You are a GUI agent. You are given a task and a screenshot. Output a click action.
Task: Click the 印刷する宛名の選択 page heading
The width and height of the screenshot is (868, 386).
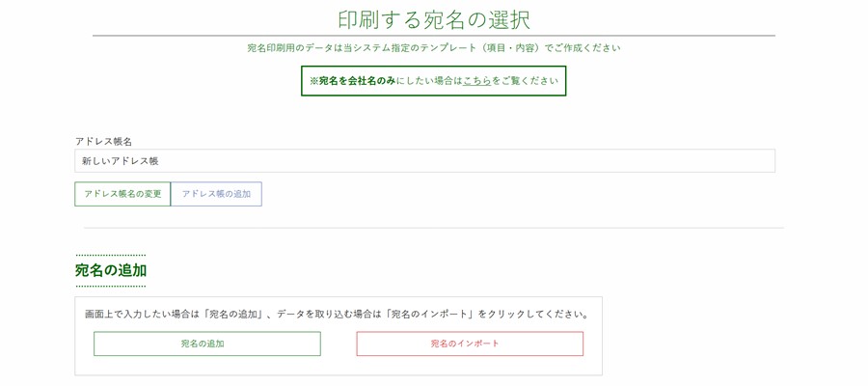tap(434, 19)
